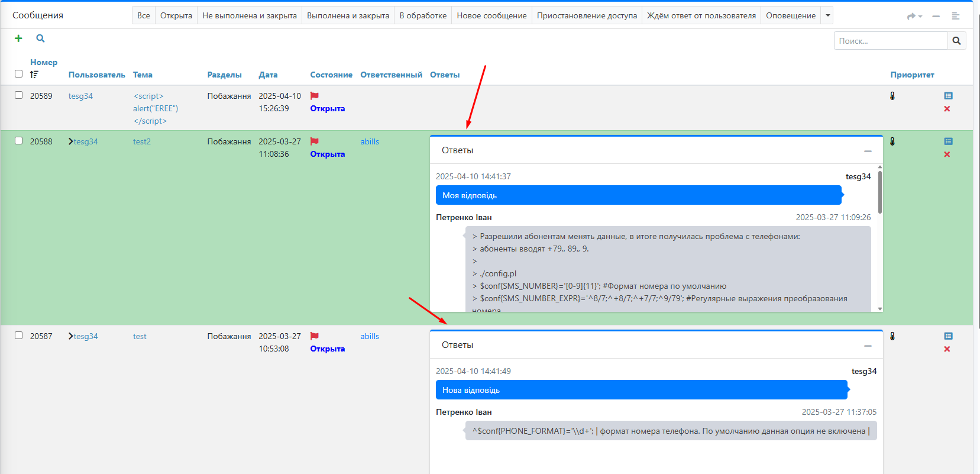The height and width of the screenshot is (474, 980).
Task: Select Ждём ответ от пользователя tab
Action: click(701, 15)
